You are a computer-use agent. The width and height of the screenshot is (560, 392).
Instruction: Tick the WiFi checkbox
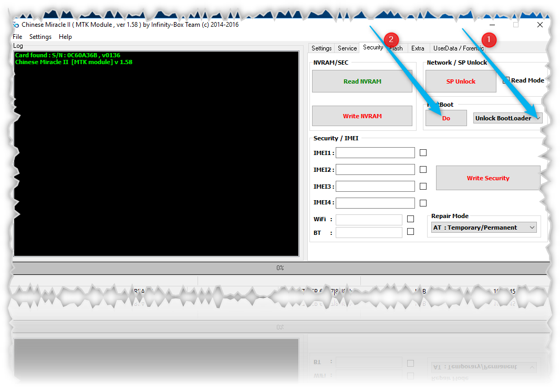(411, 219)
